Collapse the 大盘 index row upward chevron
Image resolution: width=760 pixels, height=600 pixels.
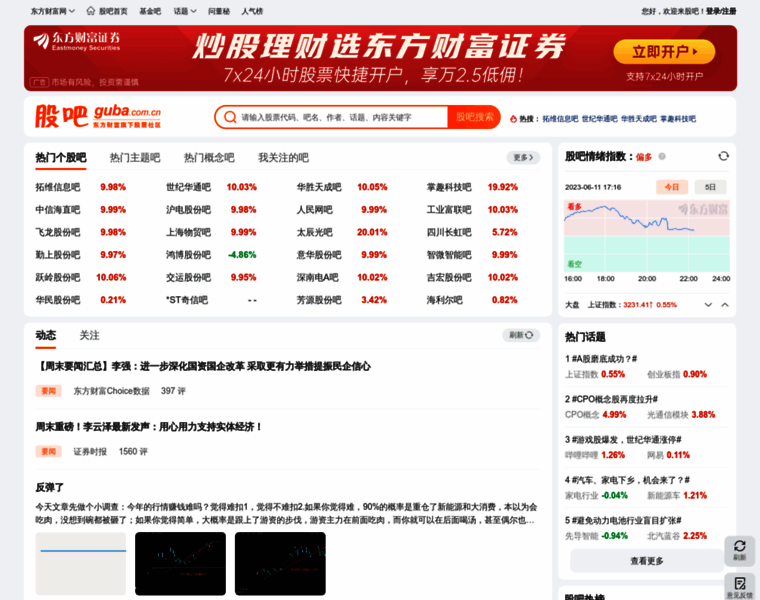[x=725, y=305]
